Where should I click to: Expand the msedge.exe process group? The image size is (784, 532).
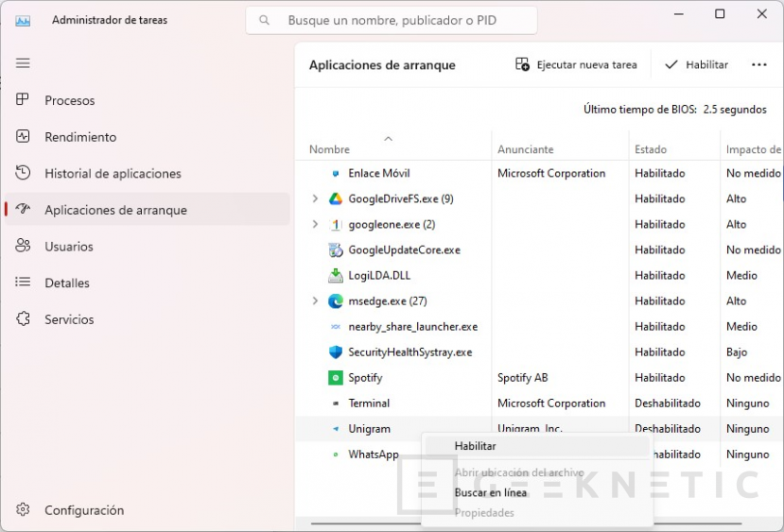(x=315, y=301)
